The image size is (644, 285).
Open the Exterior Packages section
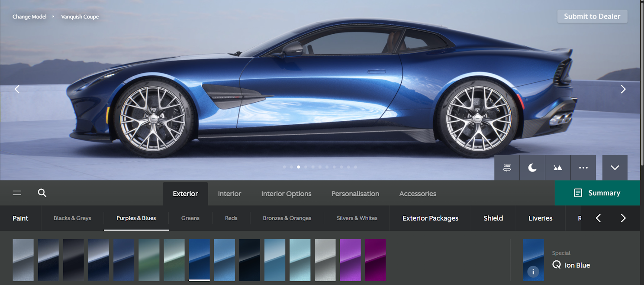click(430, 218)
